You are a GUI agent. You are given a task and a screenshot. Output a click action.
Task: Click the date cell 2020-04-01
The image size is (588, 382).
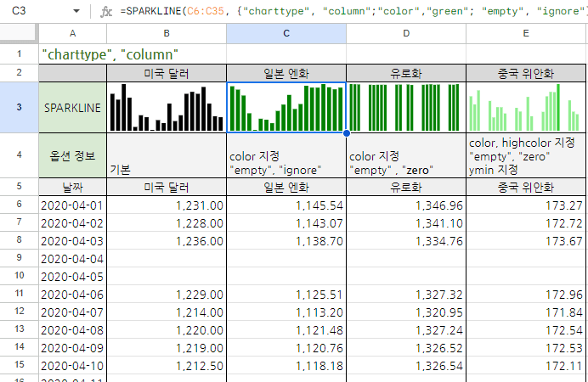(72, 205)
